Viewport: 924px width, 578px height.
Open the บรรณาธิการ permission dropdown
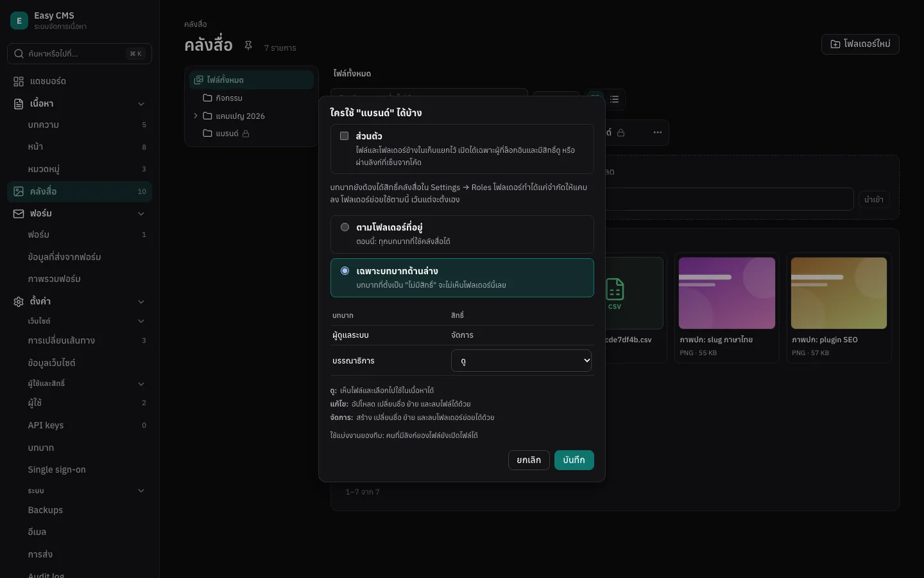[521, 361]
